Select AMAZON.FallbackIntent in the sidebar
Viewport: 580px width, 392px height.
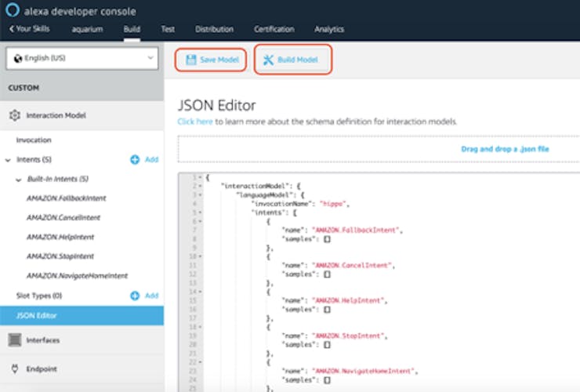tap(66, 198)
